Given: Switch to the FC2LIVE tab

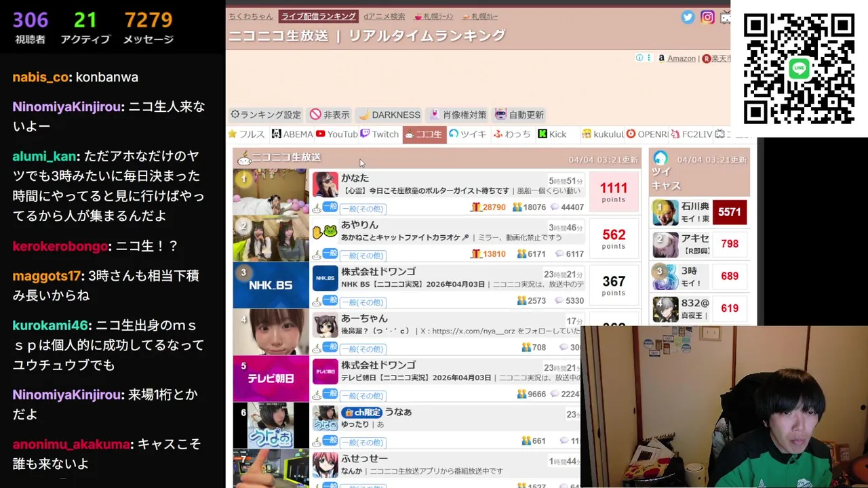Looking at the screenshot, I should coord(692,134).
